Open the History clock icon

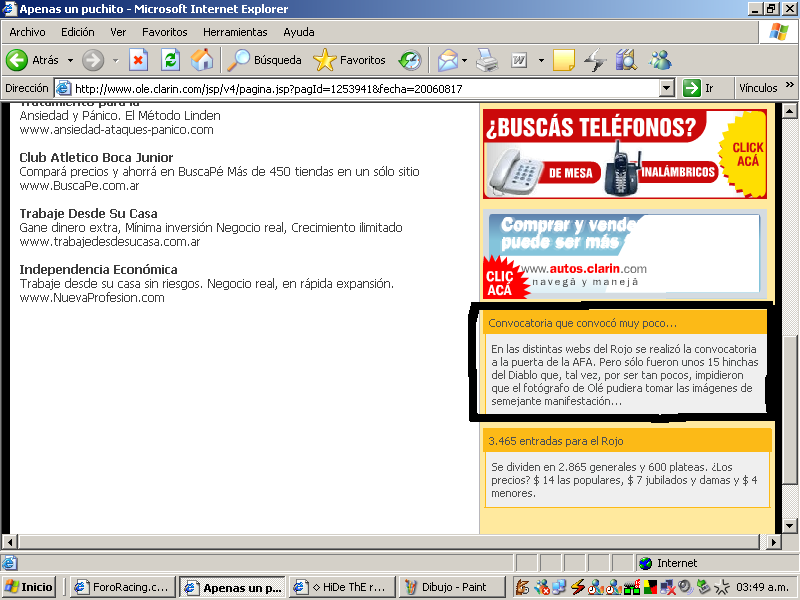point(410,60)
